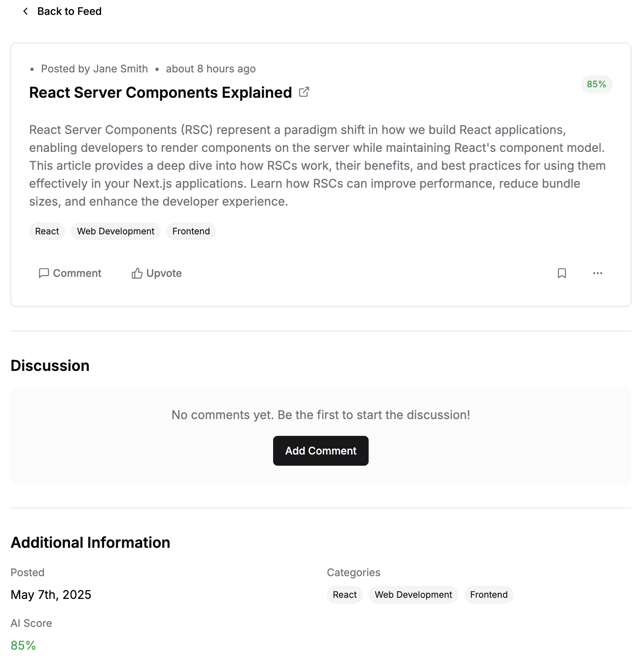Click the Comment label text
The width and height of the screenshot is (644, 659).
(x=77, y=273)
